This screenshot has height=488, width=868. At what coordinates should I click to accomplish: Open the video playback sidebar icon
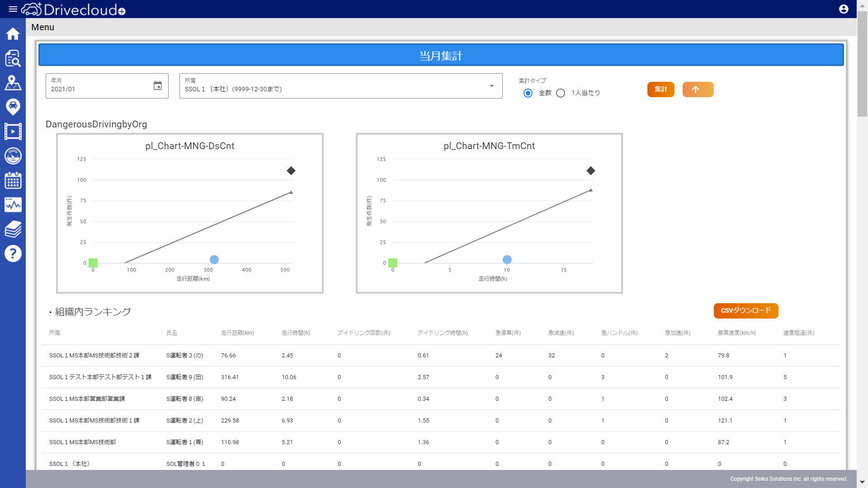click(x=13, y=131)
